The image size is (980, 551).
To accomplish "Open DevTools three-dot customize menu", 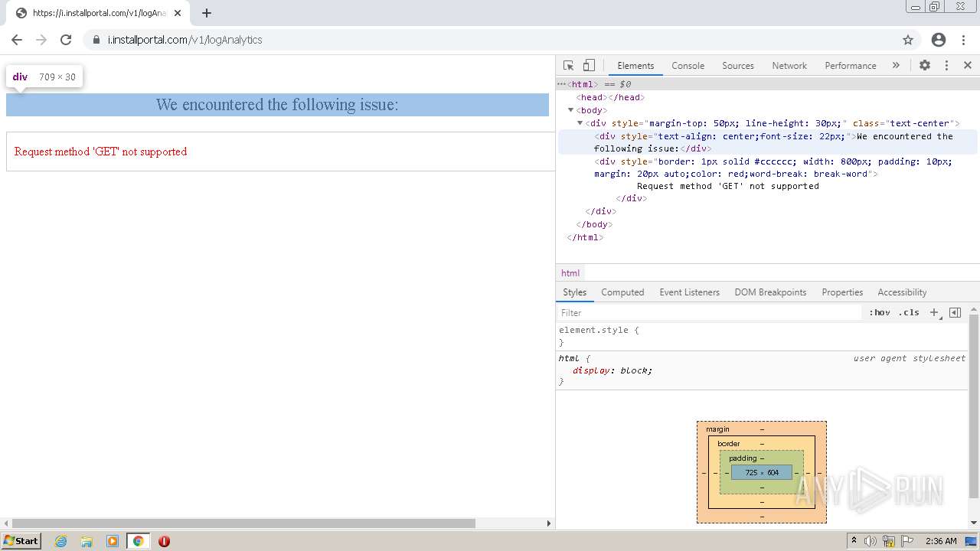I will 946,66.
